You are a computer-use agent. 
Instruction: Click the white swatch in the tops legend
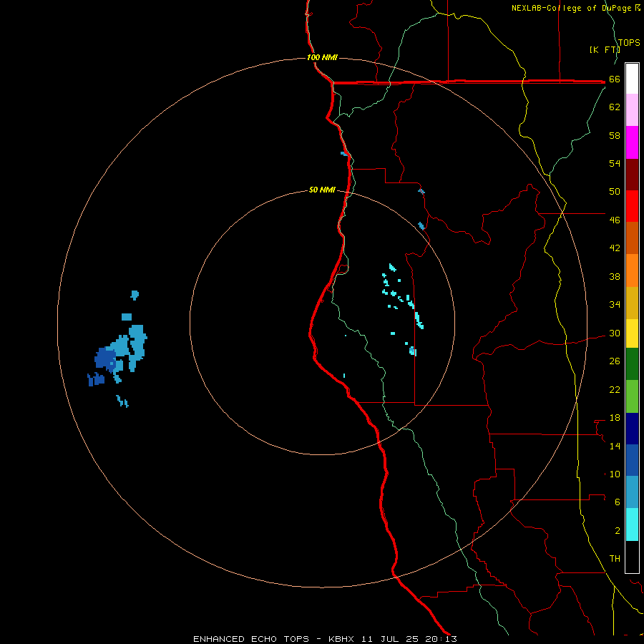(x=632, y=79)
